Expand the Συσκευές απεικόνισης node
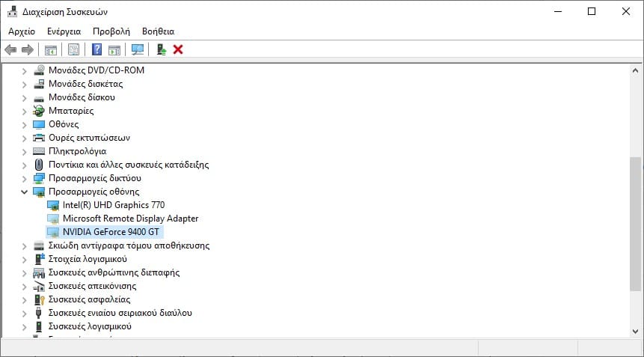The image size is (644, 357). pyautogui.click(x=24, y=287)
